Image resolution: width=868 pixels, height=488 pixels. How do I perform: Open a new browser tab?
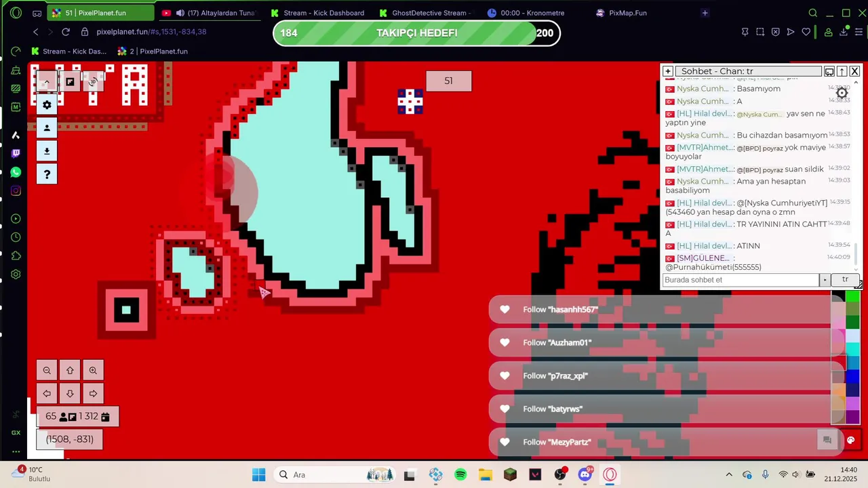(x=705, y=13)
